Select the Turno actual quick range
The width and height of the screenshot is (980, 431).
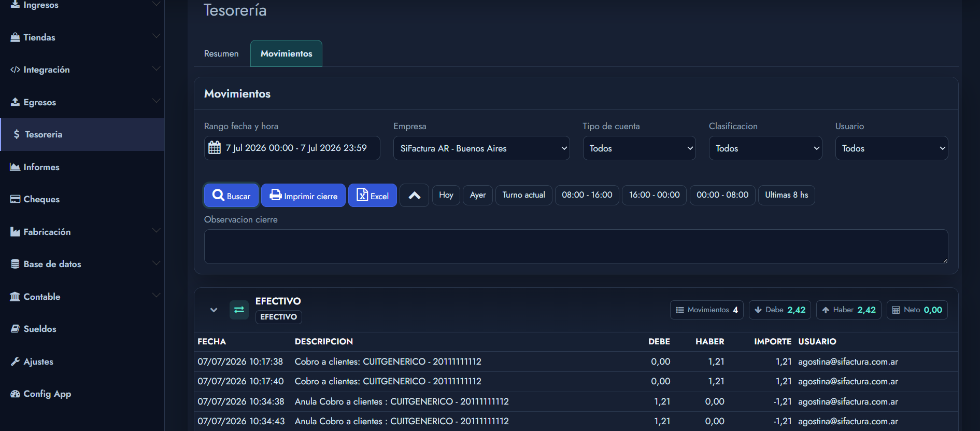[x=524, y=195]
